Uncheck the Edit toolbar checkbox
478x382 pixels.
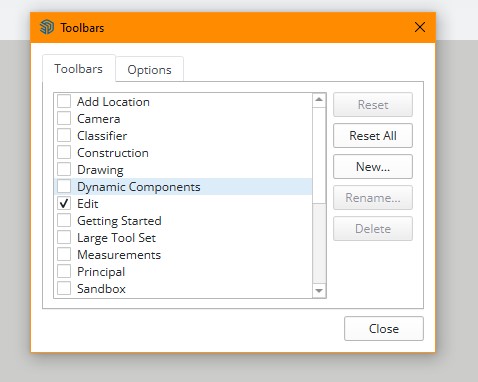tap(64, 203)
